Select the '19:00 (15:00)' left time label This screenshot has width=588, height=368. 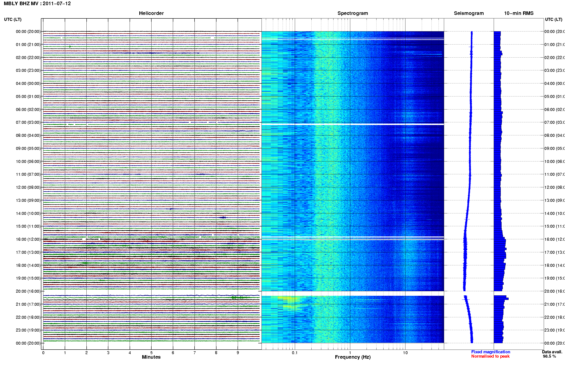tap(28, 278)
